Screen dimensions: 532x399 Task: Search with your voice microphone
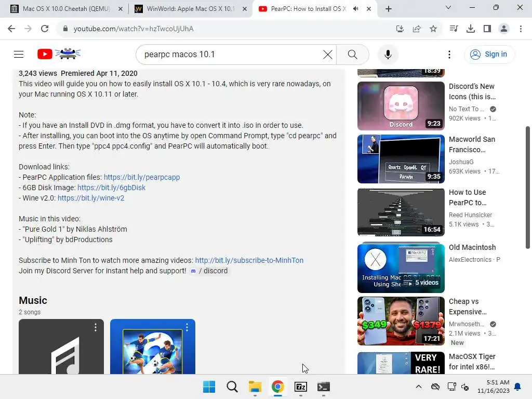388,54
